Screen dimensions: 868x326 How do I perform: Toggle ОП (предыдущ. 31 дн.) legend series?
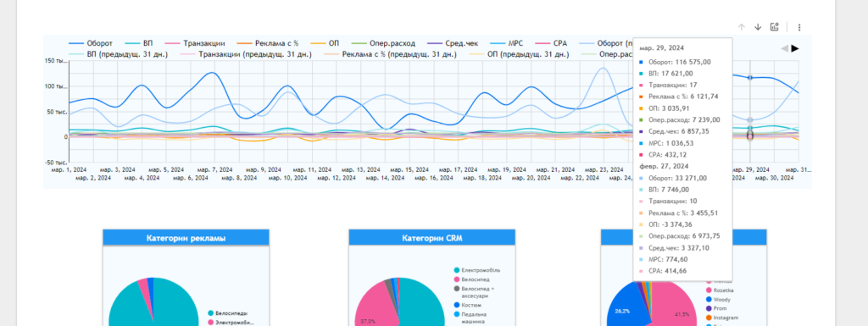[x=519, y=54]
